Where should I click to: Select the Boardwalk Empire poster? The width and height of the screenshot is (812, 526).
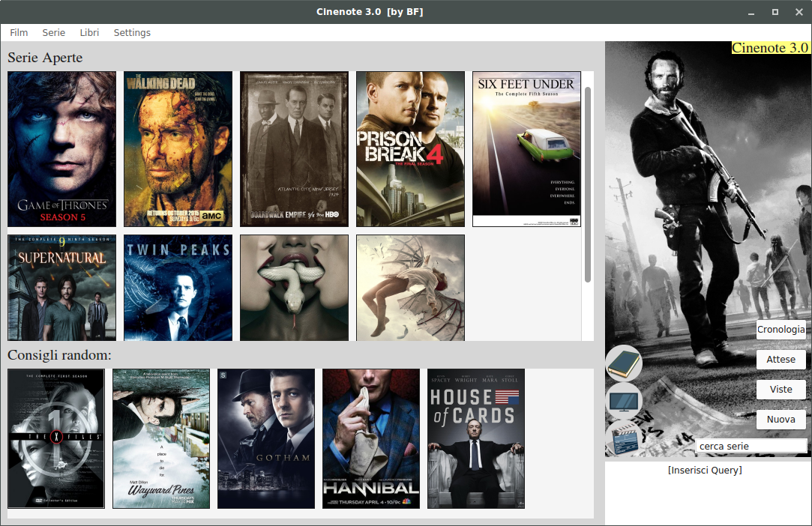pos(294,149)
